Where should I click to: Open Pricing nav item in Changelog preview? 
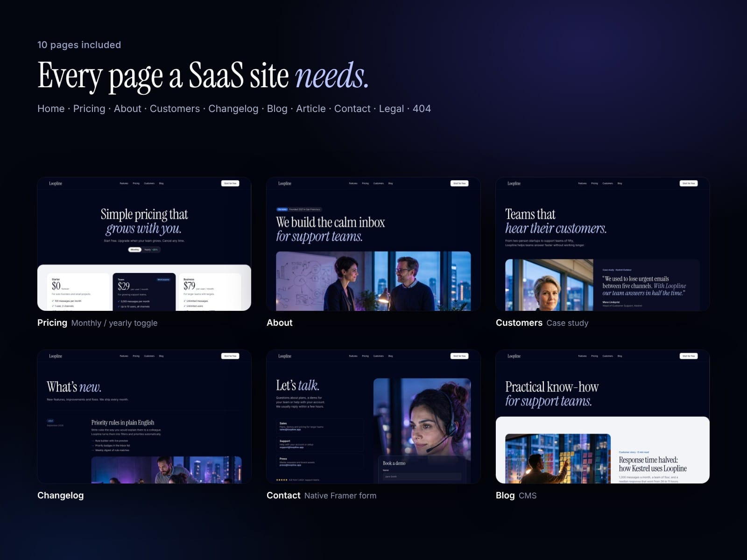tap(136, 356)
